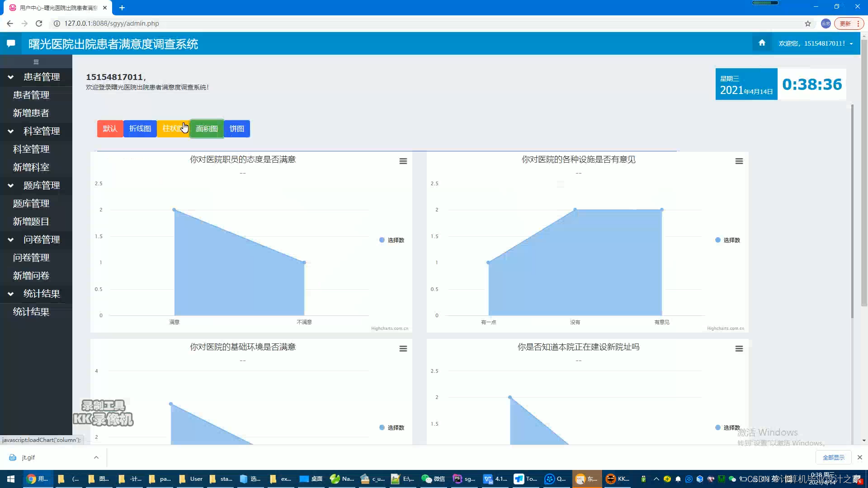Open Navicat item in taskbar
This screenshot has height=488, width=868.
coord(342,479)
